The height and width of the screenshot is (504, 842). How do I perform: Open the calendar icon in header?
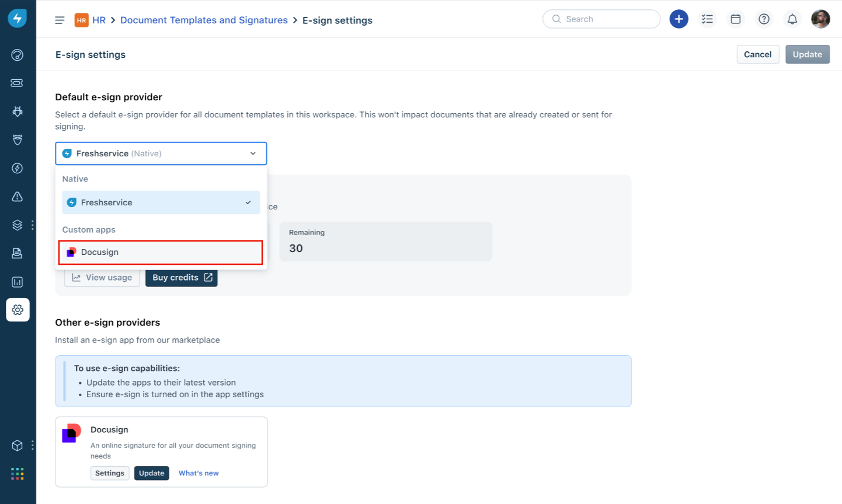point(736,19)
